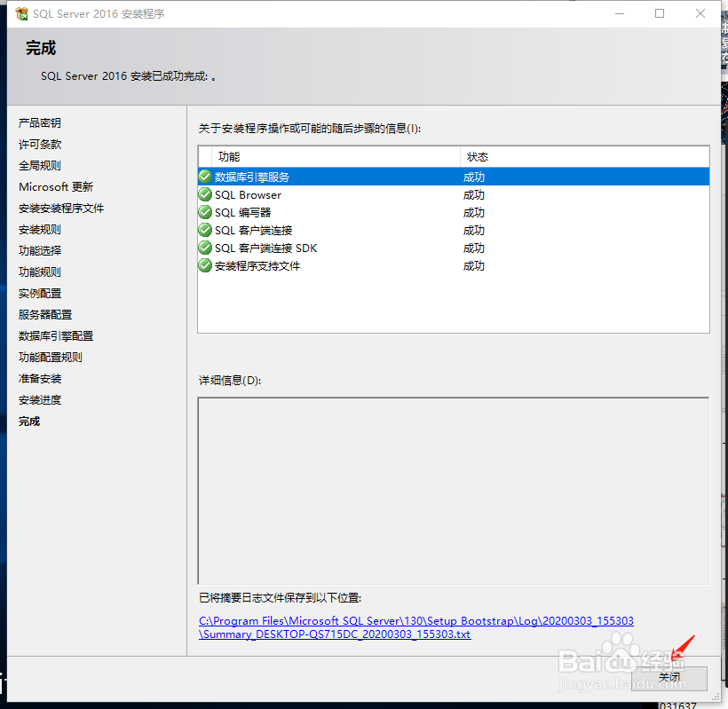Select the SQL 客户端连接 SDK row
The height and width of the screenshot is (709, 728).
coord(454,248)
